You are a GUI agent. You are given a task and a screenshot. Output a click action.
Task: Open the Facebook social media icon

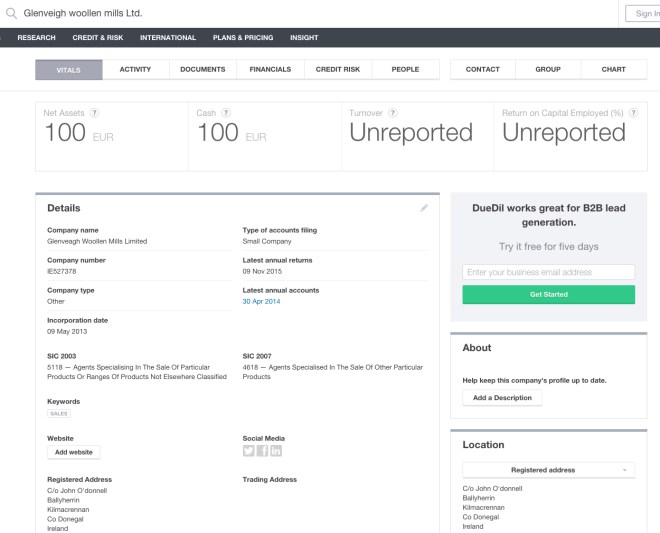[x=262, y=451]
